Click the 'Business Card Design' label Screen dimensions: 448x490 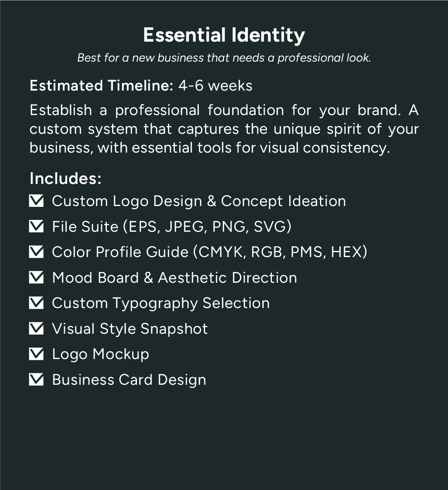coord(129,380)
